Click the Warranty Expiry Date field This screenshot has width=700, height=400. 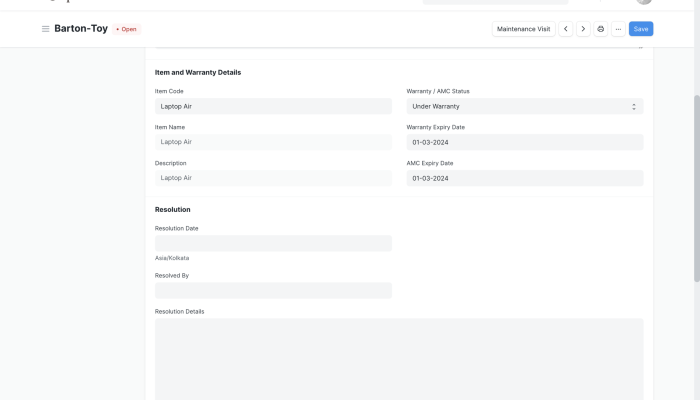click(525, 142)
